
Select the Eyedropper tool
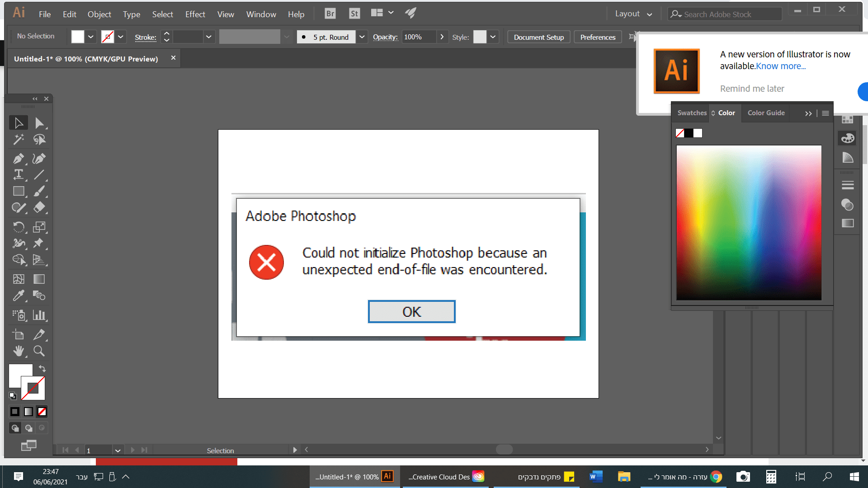click(x=18, y=296)
